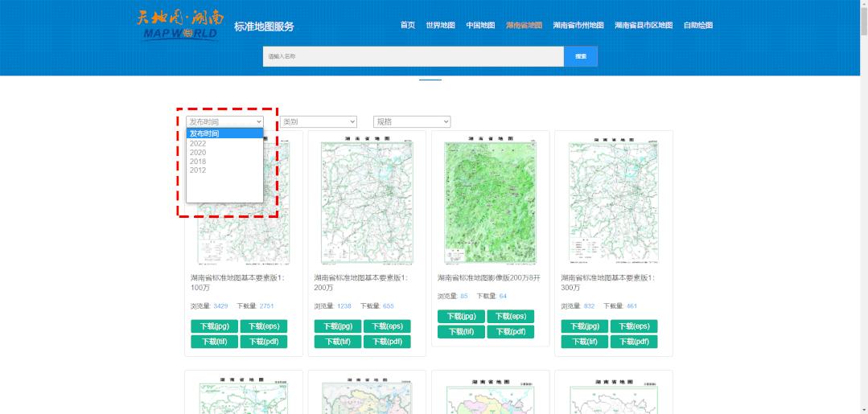Expand the 规格 dropdown
This screenshot has width=868, height=414.
click(x=412, y=121)
